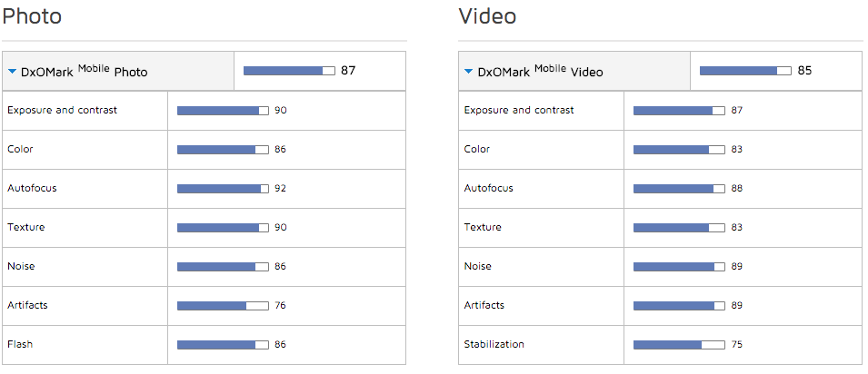Click the Photo Artifacts score bar
This screenshot has width=868, height=374.
pyautogui.click(x=223, y=306)
